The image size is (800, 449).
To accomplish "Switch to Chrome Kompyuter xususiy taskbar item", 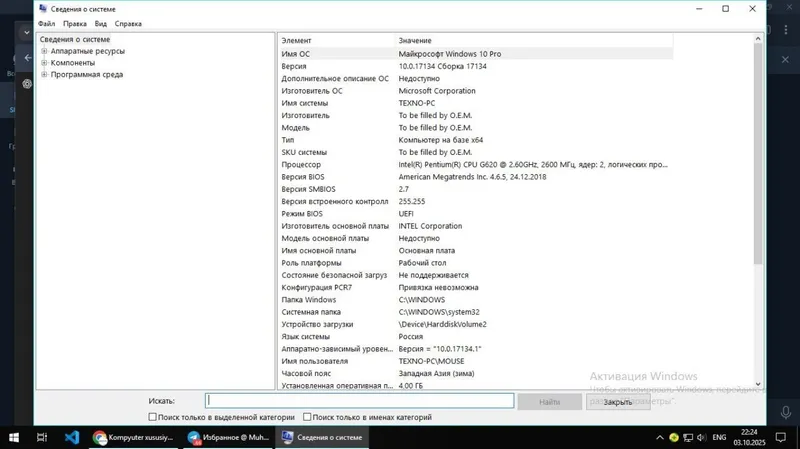I will (133, 437).
